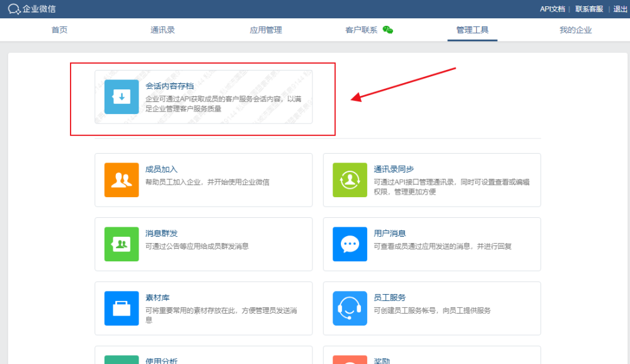
Task: Open the 会话内容存档 download icon
Action: 122,97
